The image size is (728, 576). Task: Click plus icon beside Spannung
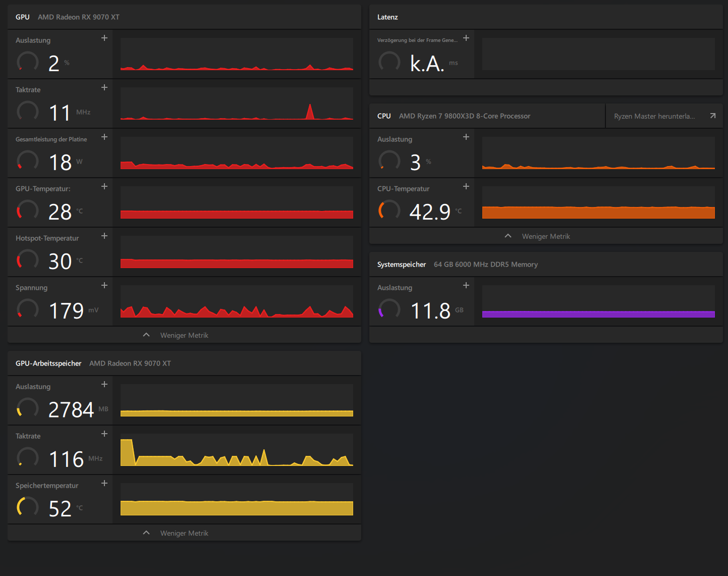tap(104, 285)
